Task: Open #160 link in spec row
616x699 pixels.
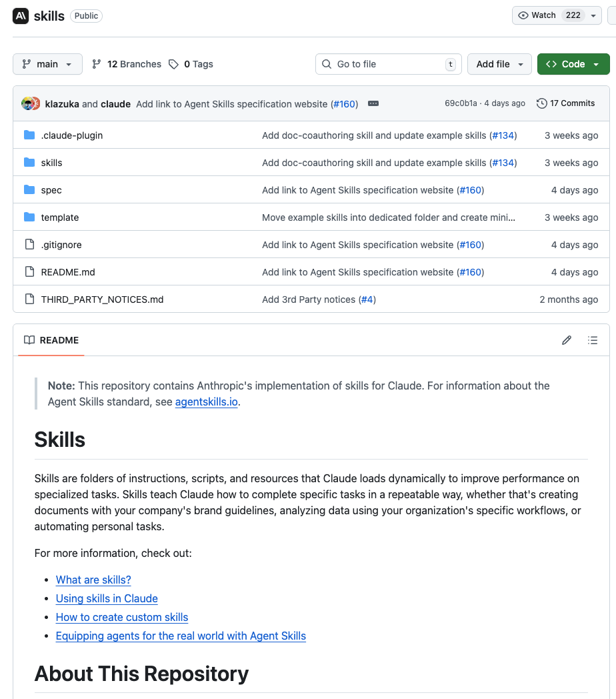Action: pos(471,190)
